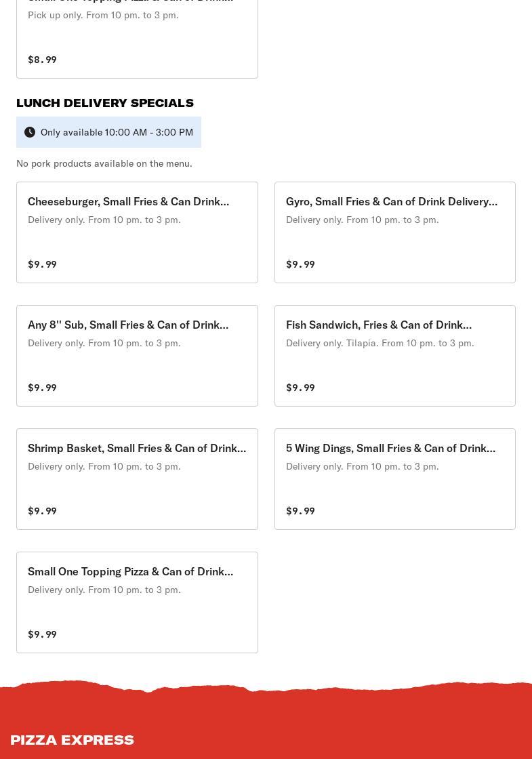Click the $9.99 price on the Cheeseburger card

tap(42, 264)
